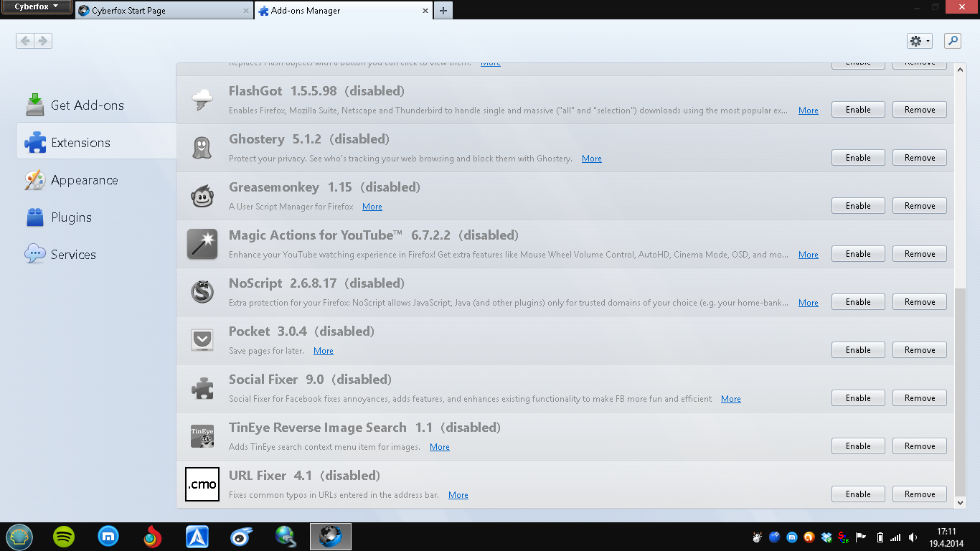Viewport: 980px width, 551px height.
Task: Select the Add-ons Manager tab
Action: point(344,11)
